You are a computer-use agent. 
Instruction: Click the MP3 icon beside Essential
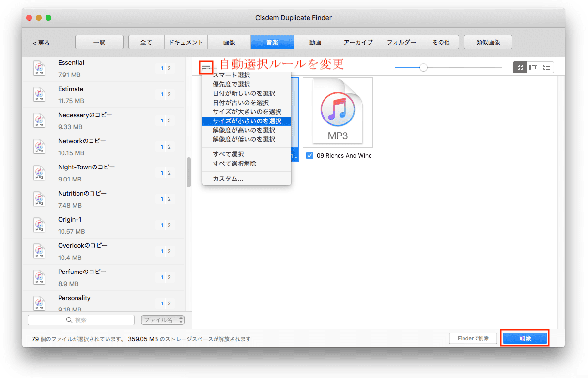[39, 68]
